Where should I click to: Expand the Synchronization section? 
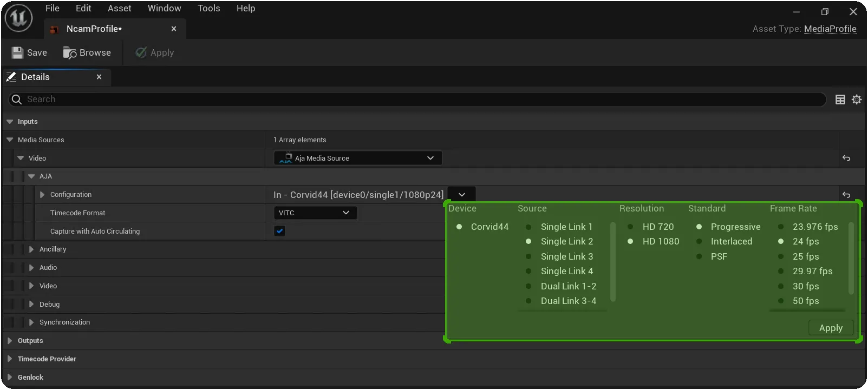[x=31, y=322]
